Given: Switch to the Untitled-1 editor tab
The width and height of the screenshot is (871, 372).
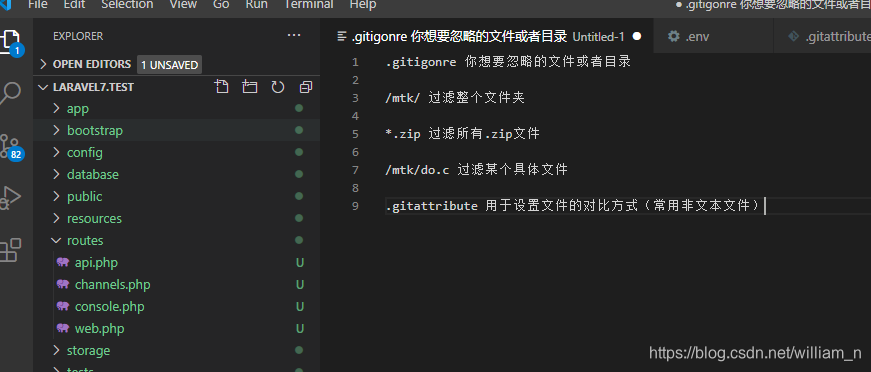Looking at the screenshot, I should [487, 37].
